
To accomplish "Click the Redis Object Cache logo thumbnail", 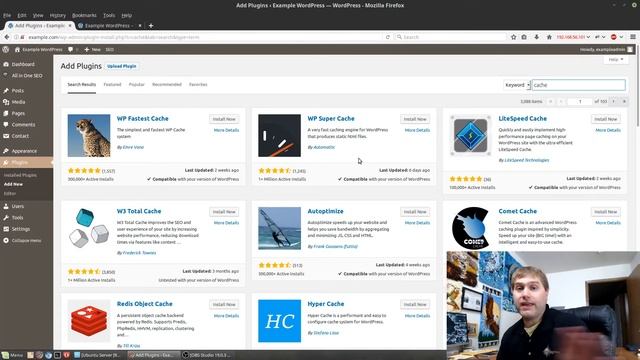I will point(89,321).
